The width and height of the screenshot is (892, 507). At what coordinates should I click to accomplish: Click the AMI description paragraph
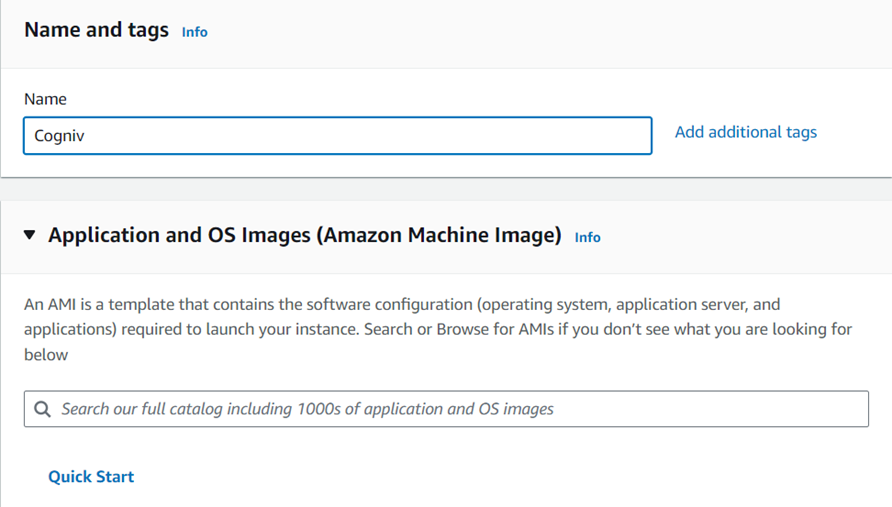pos(438,329)
